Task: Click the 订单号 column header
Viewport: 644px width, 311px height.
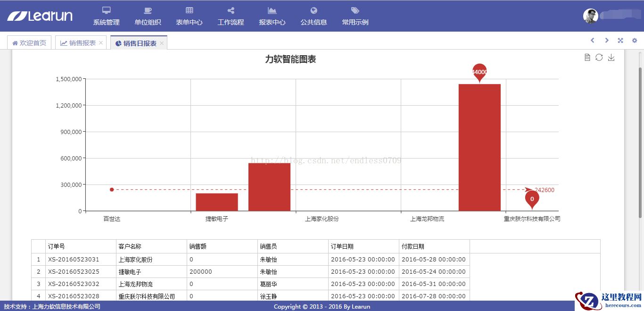Action: tap(81, 246)
